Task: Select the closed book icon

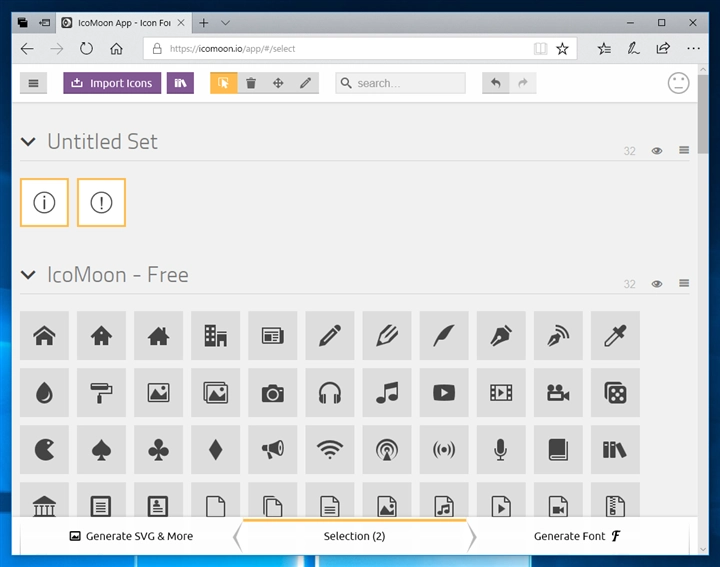Action: 558,449
